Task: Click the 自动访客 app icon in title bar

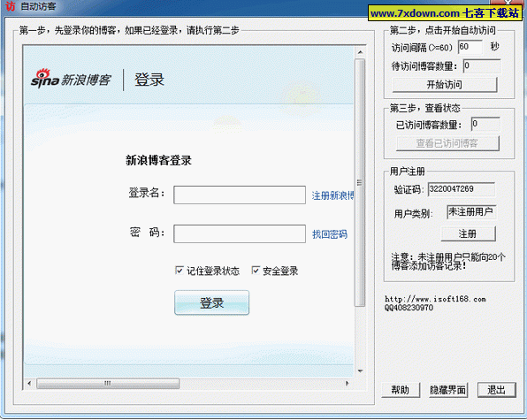Action: 10,5
